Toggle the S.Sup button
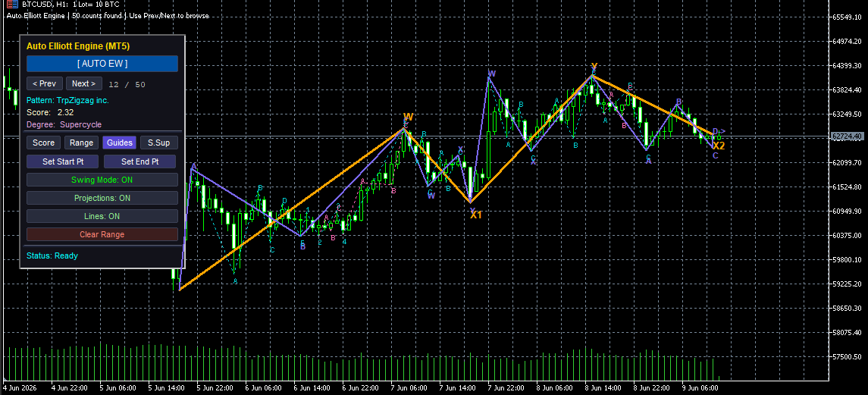868x395 pixels. [x=159, y=143]
